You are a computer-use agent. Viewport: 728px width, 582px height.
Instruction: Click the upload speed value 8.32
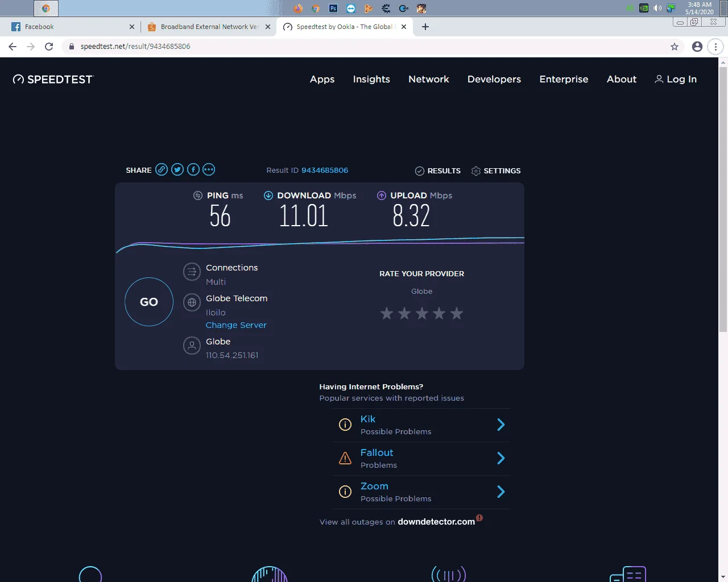pos(411,216)
